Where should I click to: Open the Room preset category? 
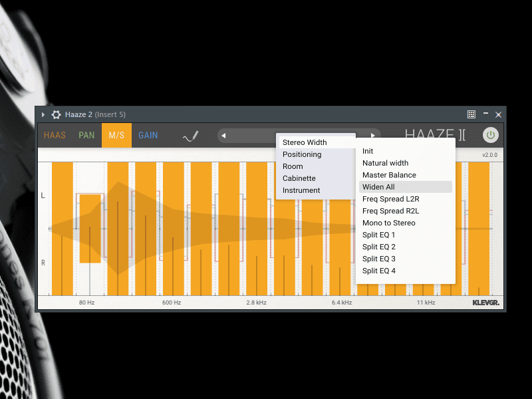(293, 166)
